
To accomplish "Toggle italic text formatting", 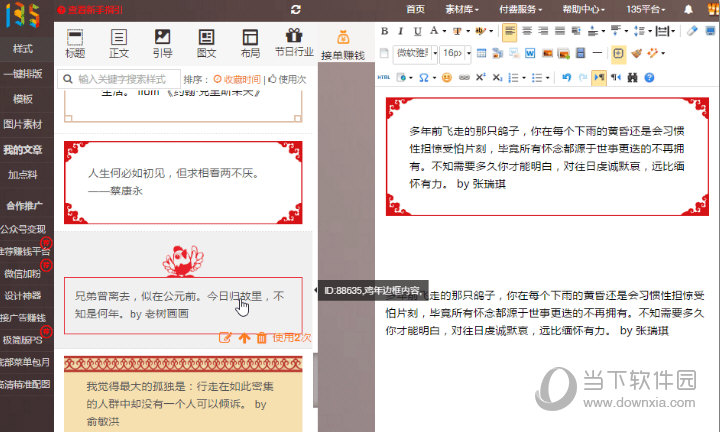I will tap(402, 31).
